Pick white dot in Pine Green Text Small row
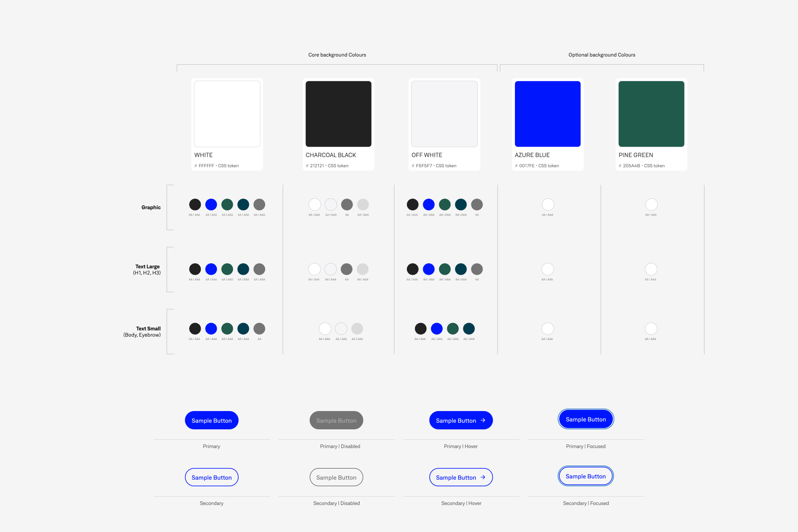Viewport: 798px width, 532px height. click(651, 329)
